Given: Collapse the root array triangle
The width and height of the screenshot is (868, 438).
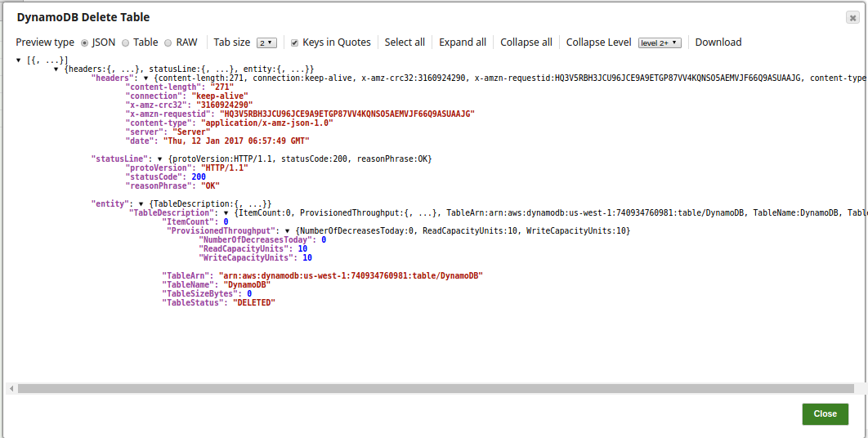Looking at the screenshot, I should [x=20, y=60].
